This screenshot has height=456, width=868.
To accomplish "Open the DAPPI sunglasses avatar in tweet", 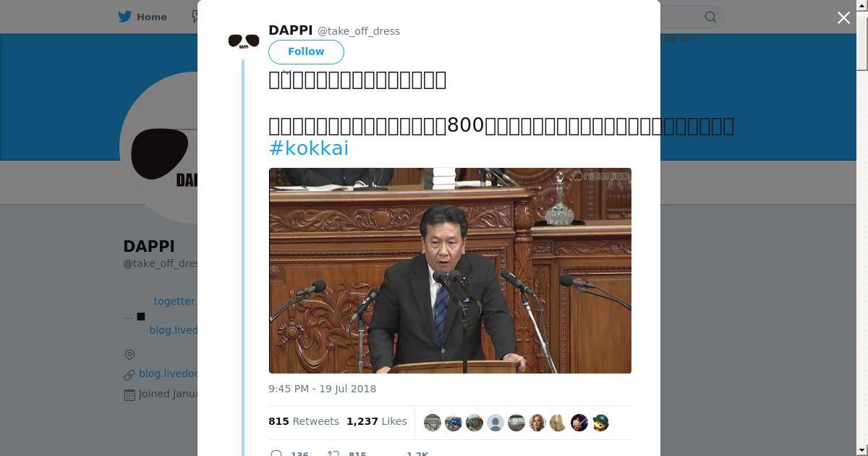I will [x=244, y=41].
